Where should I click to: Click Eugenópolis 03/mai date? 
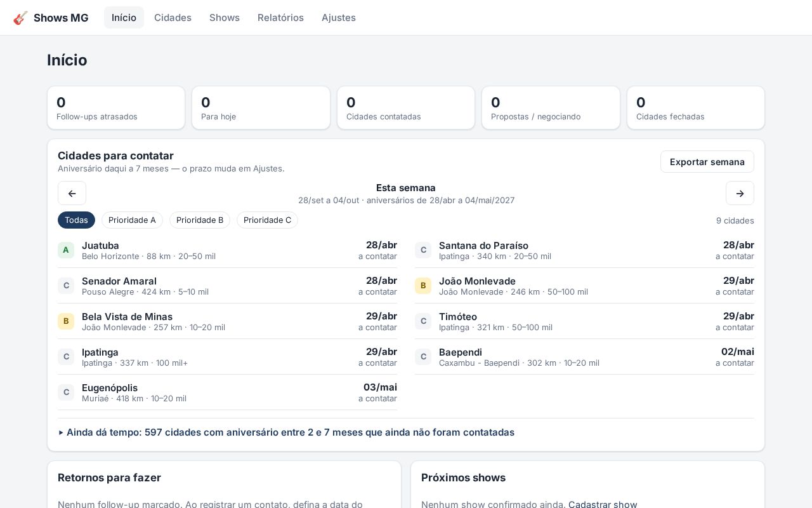coord(381,387)
